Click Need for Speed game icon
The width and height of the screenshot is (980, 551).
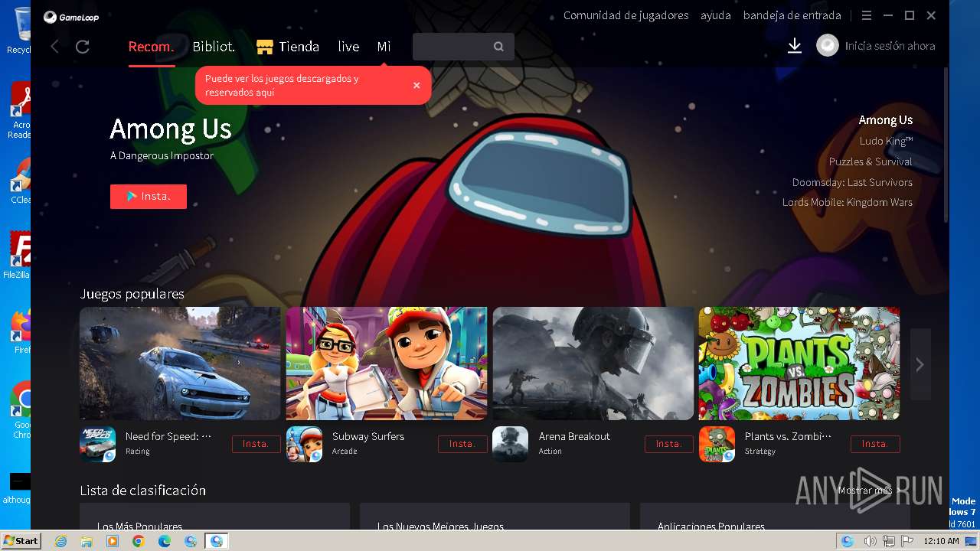tap(98, 444)
